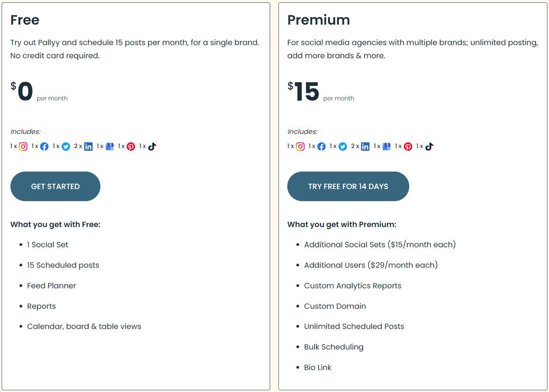
Task: Click the Facebook icon in the Free plan
Action: (x=44, y=146)
